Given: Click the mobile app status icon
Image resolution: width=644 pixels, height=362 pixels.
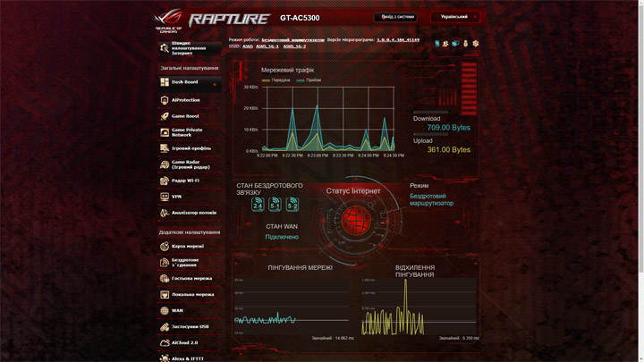Looking at the screenshot, I should (x=437, y=43).
